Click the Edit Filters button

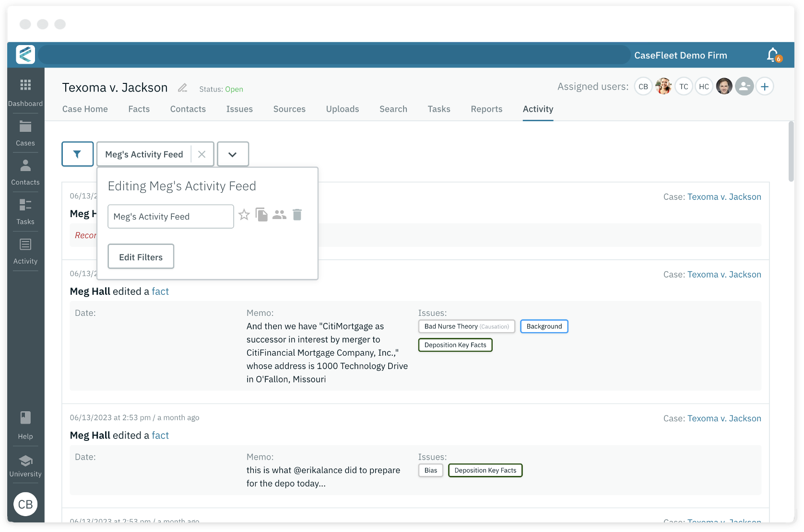141,256
